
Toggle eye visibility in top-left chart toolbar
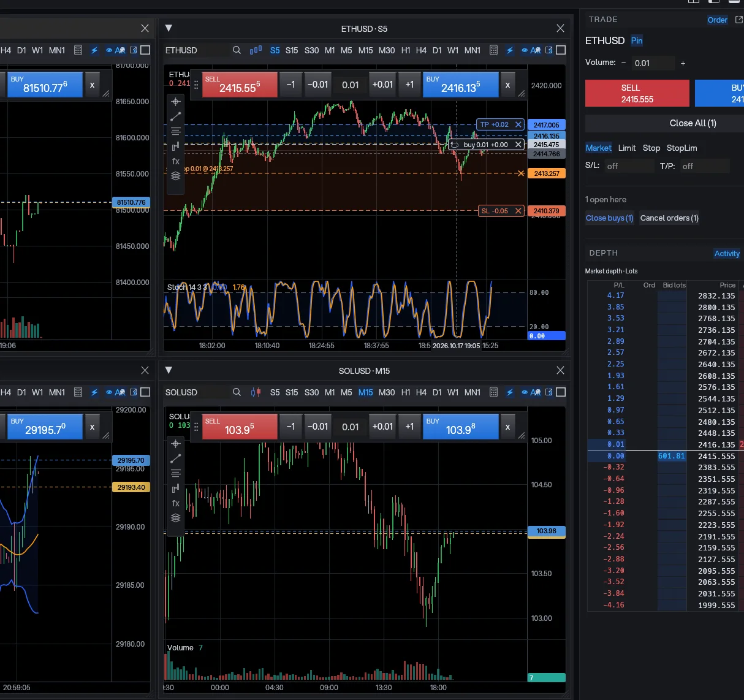[109, 50]
